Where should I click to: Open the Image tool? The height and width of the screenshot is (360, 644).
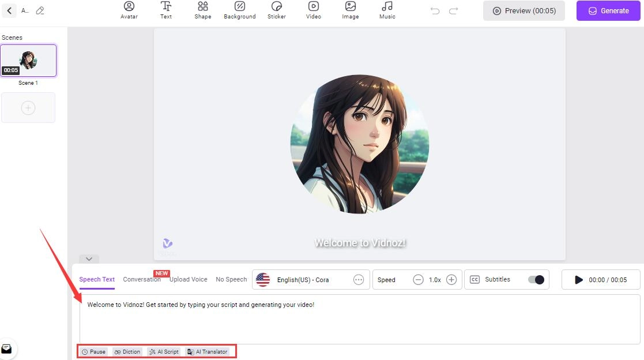350,10
